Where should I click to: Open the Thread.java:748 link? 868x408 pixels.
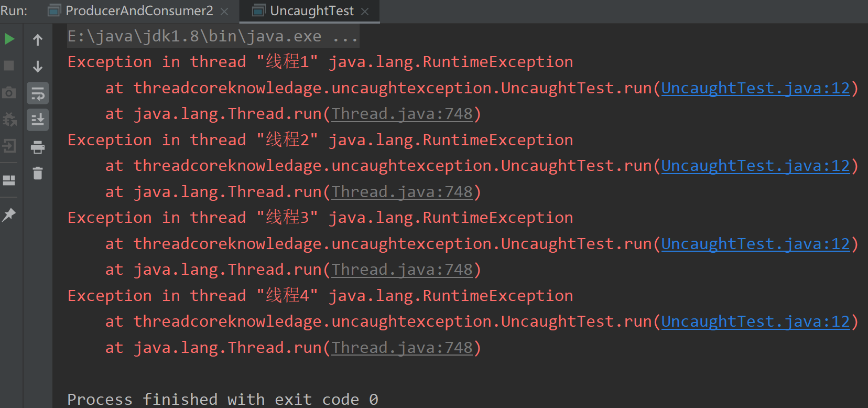pyautogui.click(x=402, y=113)
